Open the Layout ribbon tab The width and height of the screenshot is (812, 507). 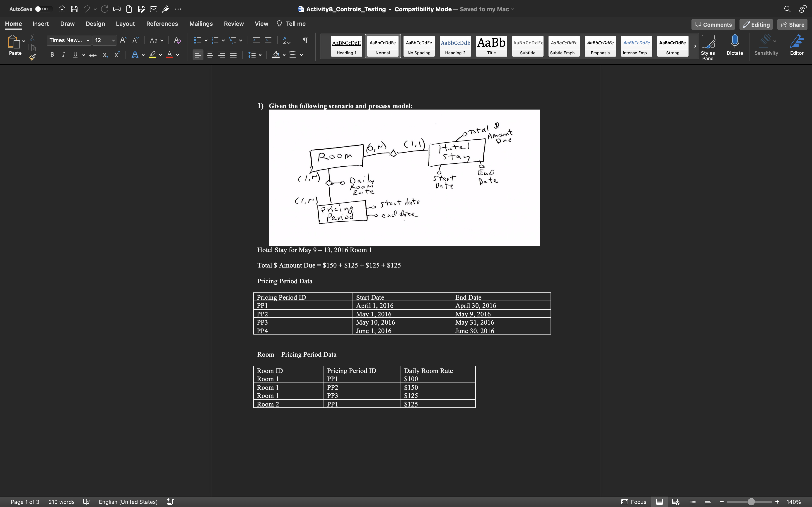click(x=125, y=24)
